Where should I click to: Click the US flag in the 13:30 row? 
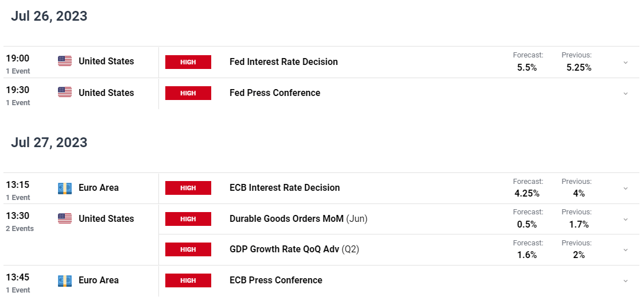coord(65,218)
